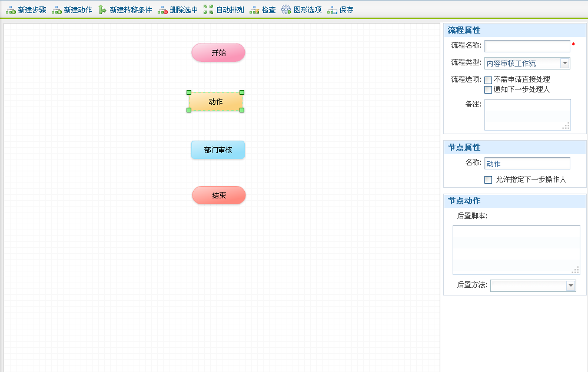Check 允许指定下一步操作人 option
588x372 pixels.
coord(488,180)
